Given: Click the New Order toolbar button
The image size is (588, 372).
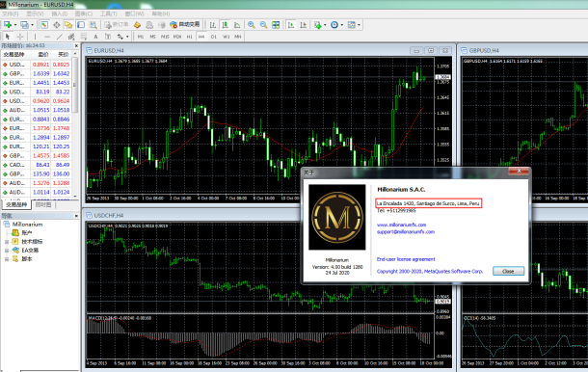Looking at the screenshot, I should 117,25.
